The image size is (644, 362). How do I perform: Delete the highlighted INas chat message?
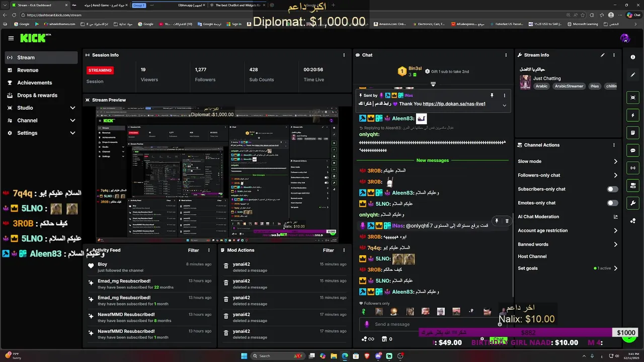pyautogui.click(x=507, y=221)
